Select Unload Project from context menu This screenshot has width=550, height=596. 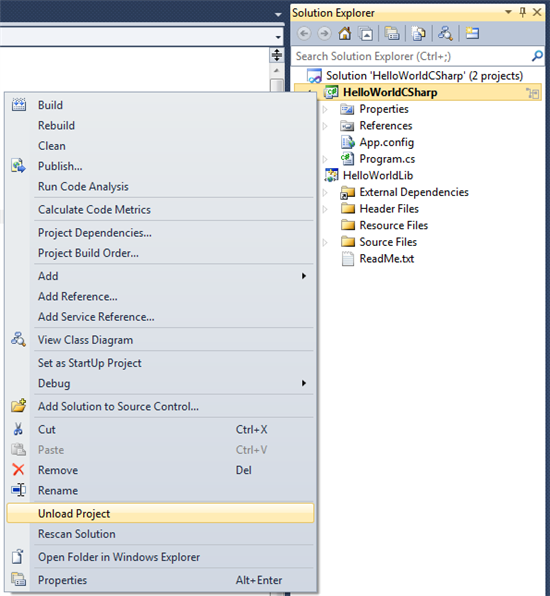(x=160, y=514)
